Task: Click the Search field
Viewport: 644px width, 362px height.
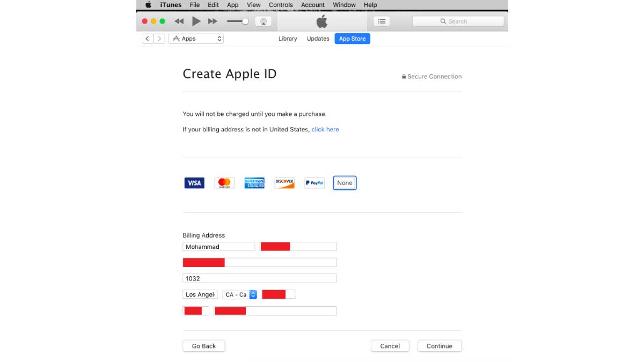Action: (458, 21)
